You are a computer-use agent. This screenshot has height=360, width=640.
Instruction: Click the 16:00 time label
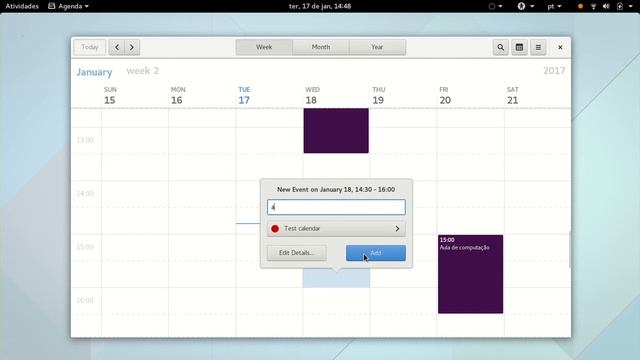85,300
